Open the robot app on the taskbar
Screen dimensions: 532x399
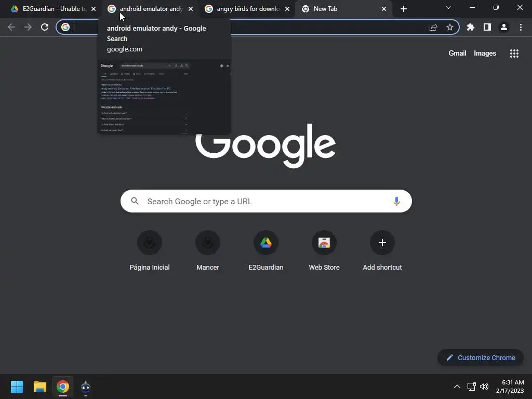click(86, 387)
